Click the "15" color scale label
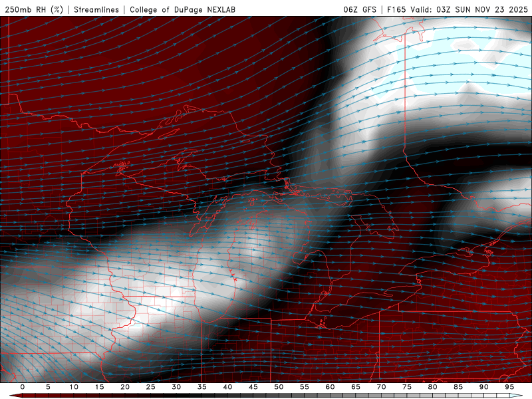The width and height of the screenshot is (532, 399). click(99, 387)
